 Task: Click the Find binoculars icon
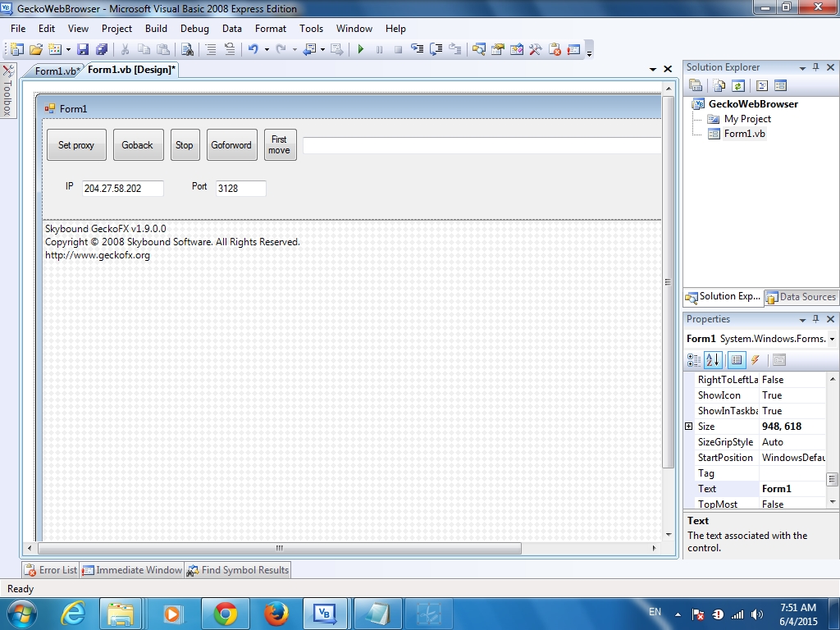(187, 49)
